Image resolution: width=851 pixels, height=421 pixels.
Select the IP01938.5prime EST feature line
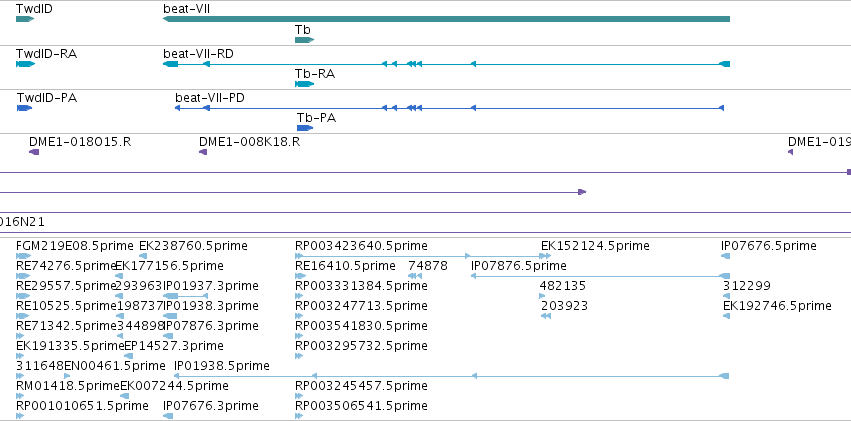coord(452,376)
